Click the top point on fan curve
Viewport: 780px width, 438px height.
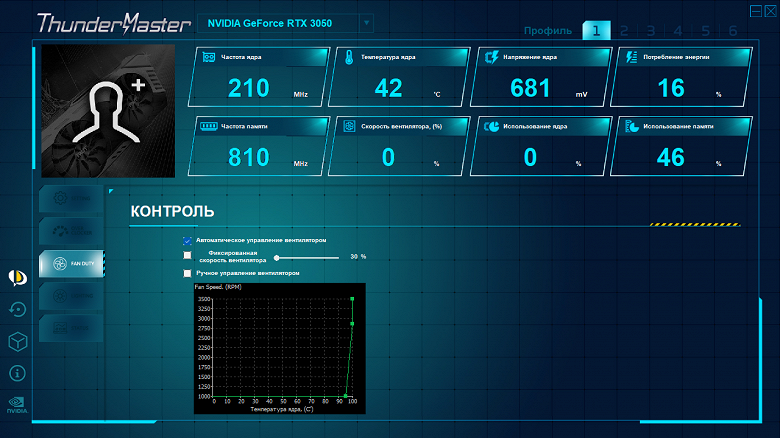tap(352, 299)
